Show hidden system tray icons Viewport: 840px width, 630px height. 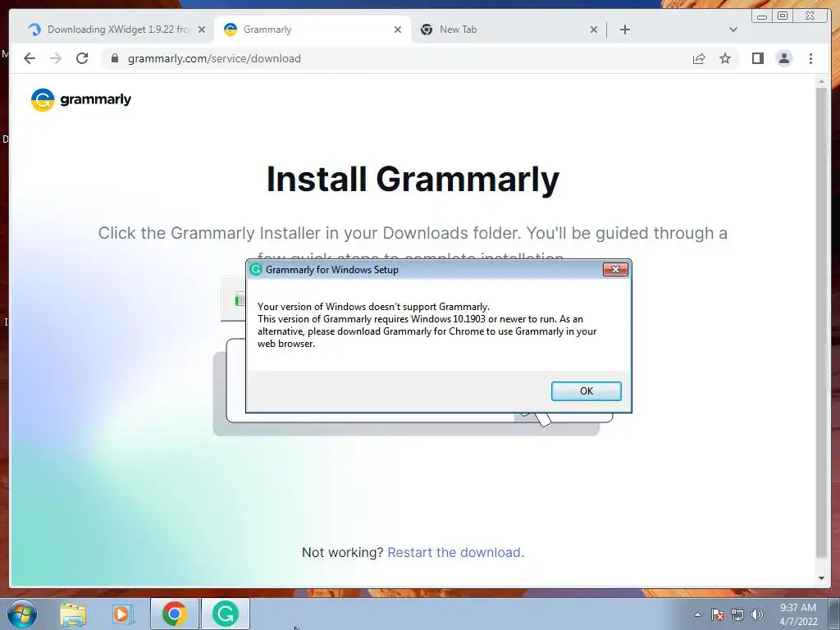(697, 614)
